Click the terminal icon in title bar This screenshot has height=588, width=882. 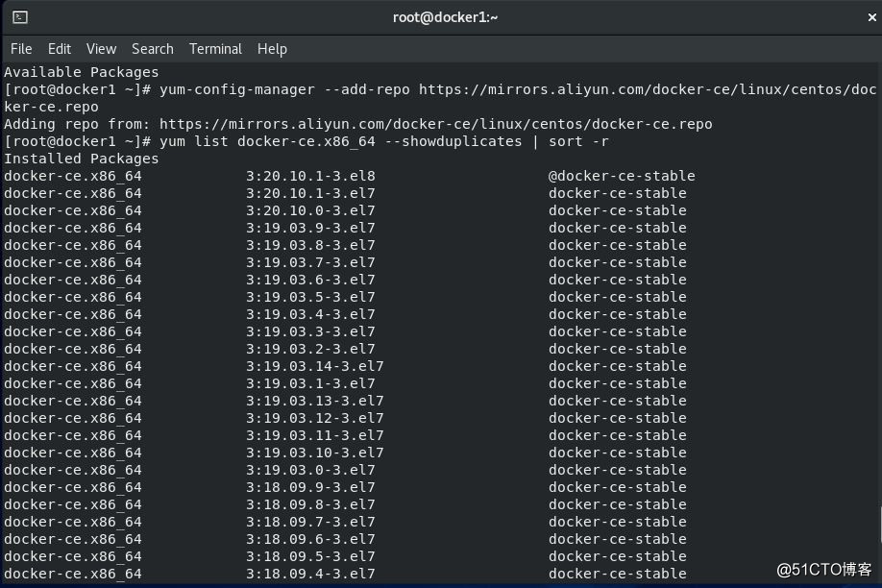[x=20, y=17]
